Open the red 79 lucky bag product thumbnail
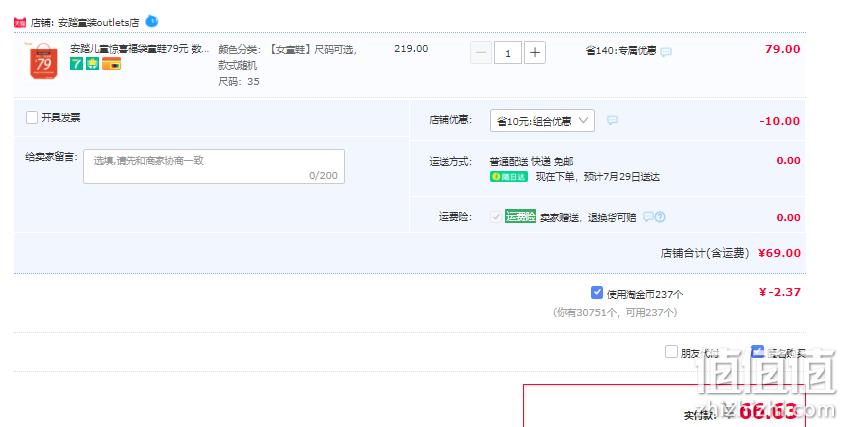This screenshot has height=427, width=845. 44,61
